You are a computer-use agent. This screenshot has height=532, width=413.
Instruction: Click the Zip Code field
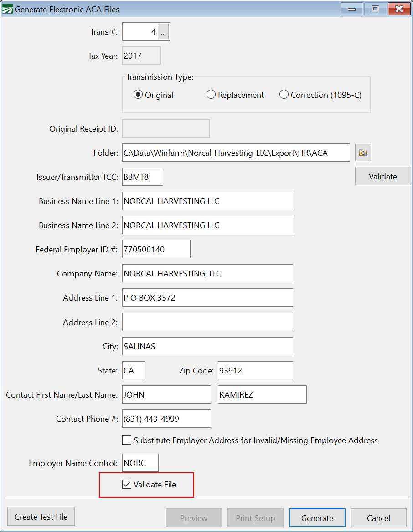[x=255, y=370]
